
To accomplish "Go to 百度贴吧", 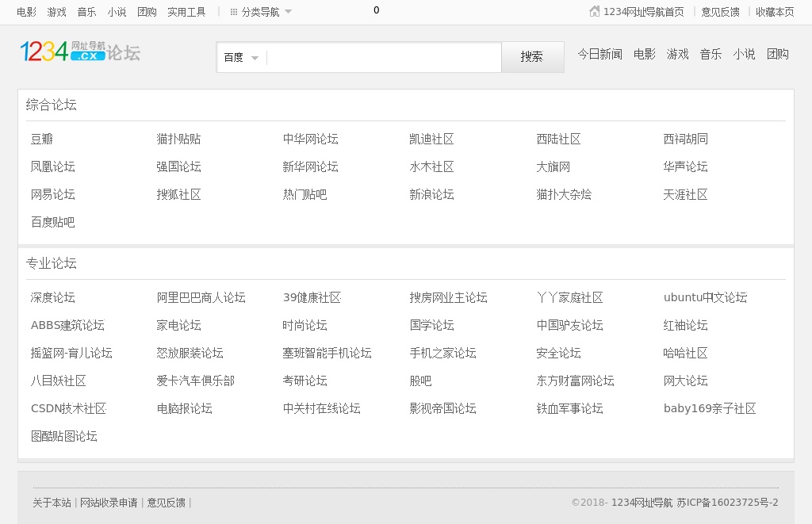I will 53,223.
